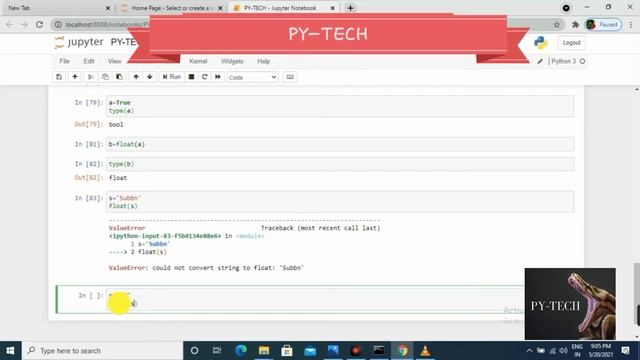Copy selected cells from the toolbar
Image resolution: width=640 pixels, height=360 pixels.
coord(105,77)
